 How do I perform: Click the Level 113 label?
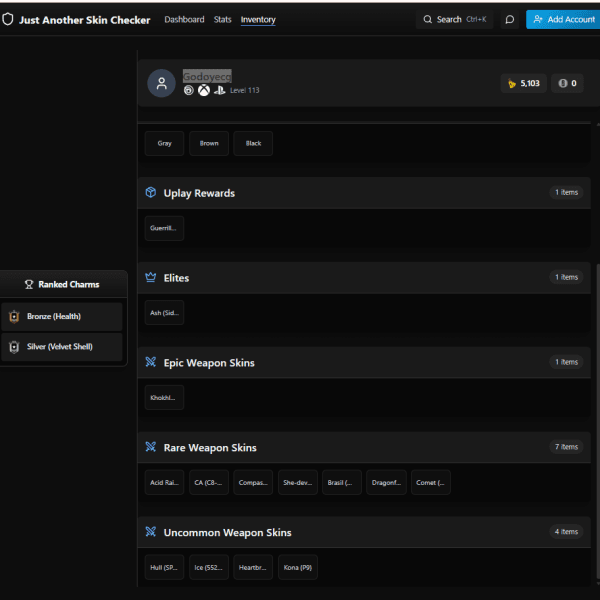[245, 91]
